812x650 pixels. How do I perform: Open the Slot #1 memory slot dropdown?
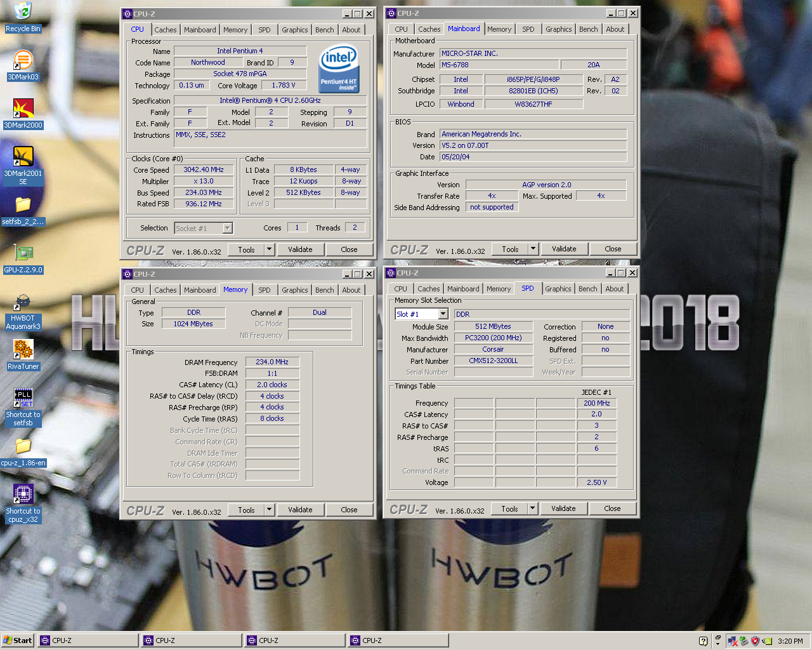(421, 314)
